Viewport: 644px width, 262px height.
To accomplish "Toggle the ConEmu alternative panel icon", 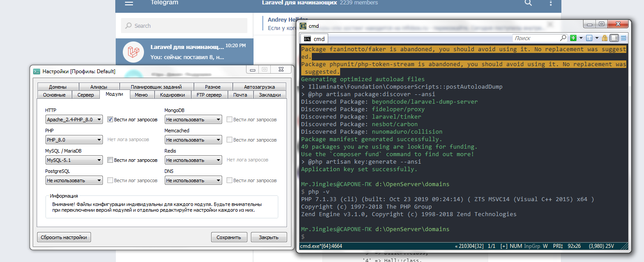I will (x=614, y=38).
